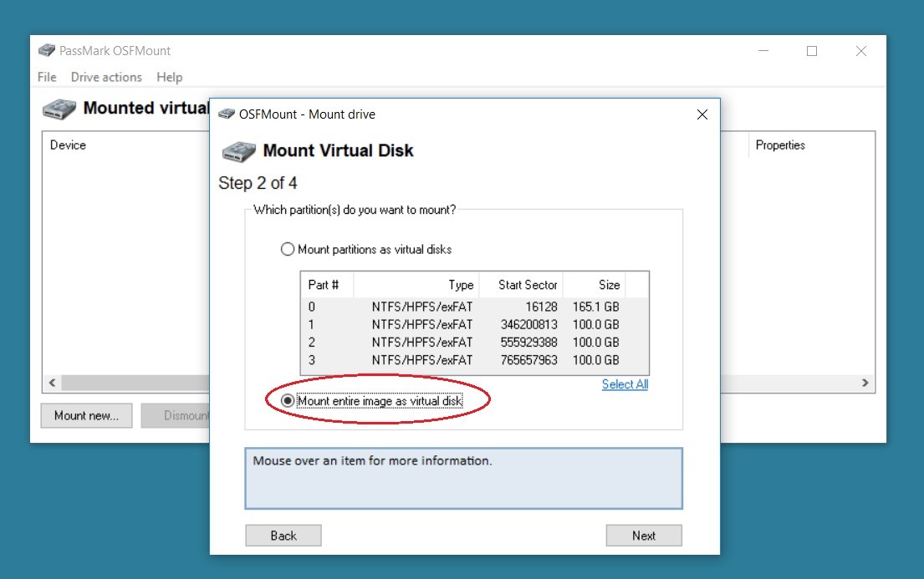
Task: Close the Mount drive dialog
Action: pos(702,114)
